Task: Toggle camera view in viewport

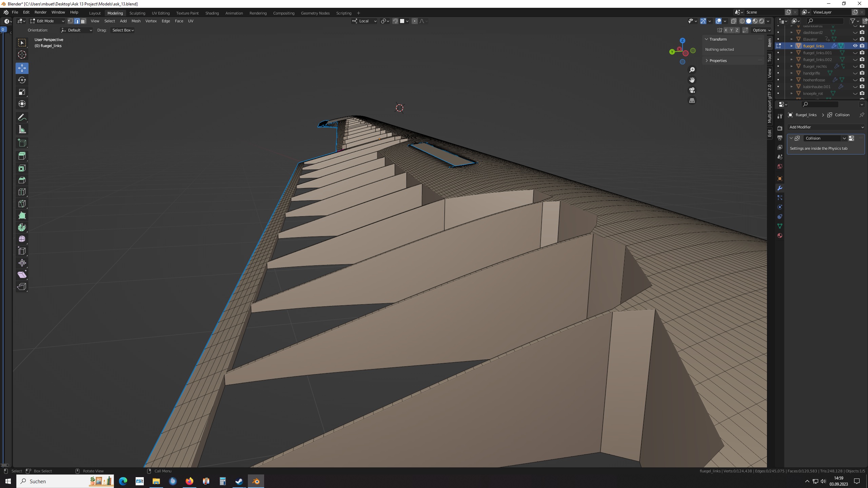Action: 692,90
